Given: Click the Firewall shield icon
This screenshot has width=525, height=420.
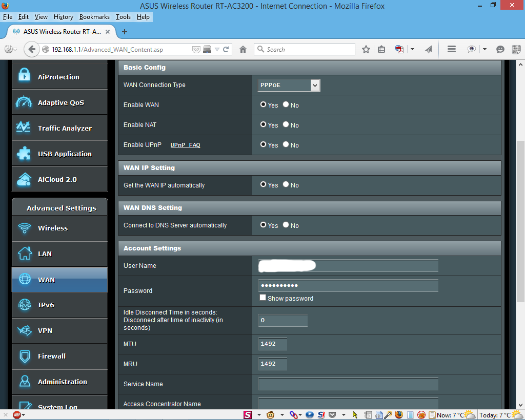Looking at the screenshot, I should coord(25,356).
